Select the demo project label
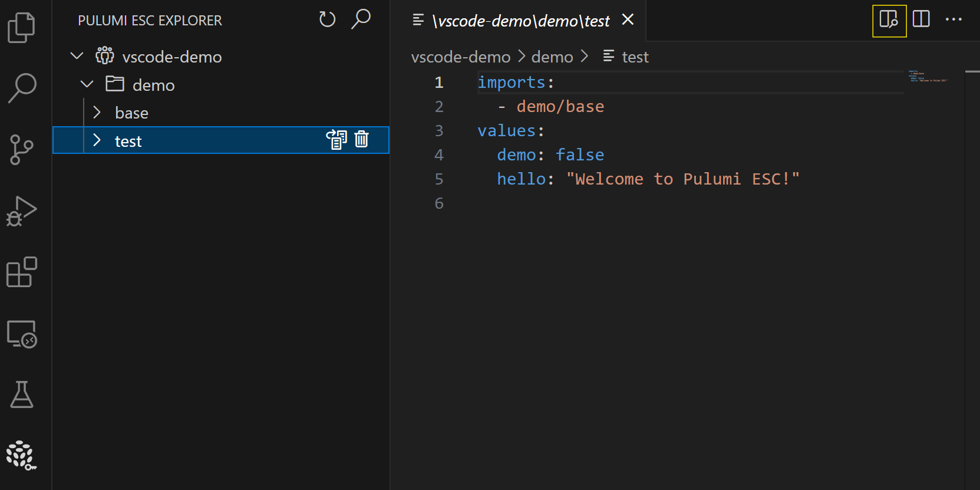This screenshot has height=490, width=980. pos(153,85)
